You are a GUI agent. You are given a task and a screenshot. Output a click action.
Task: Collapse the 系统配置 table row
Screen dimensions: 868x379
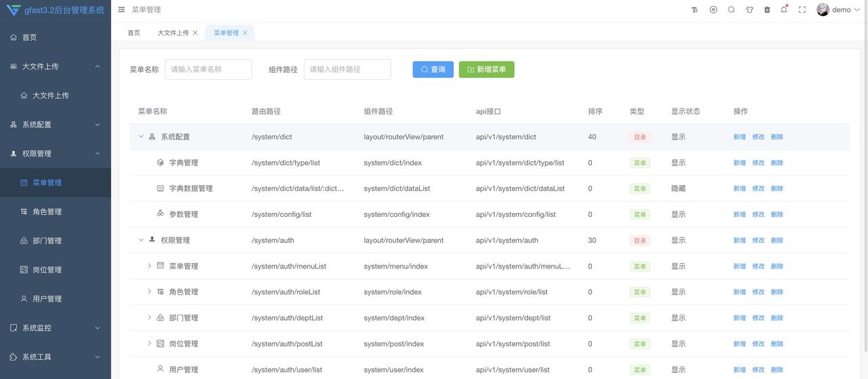(141, 137)
